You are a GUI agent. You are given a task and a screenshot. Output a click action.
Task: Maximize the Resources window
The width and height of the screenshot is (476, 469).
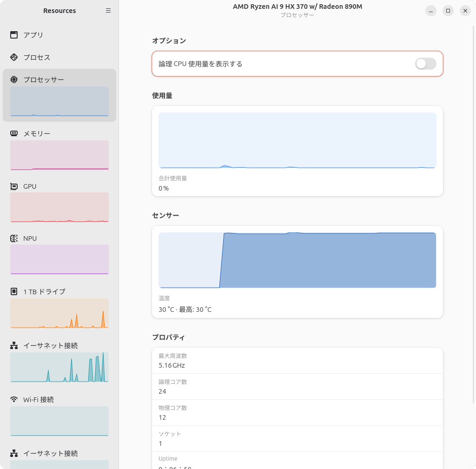pos(448,11)
